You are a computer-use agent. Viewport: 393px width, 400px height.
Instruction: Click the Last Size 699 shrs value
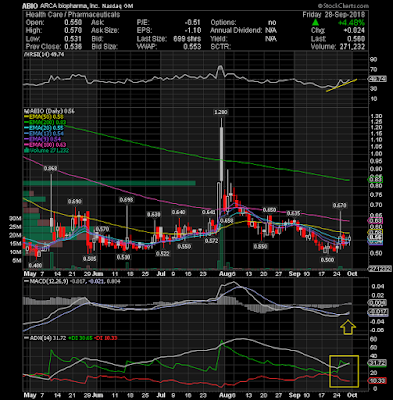[x=187, y=39]
